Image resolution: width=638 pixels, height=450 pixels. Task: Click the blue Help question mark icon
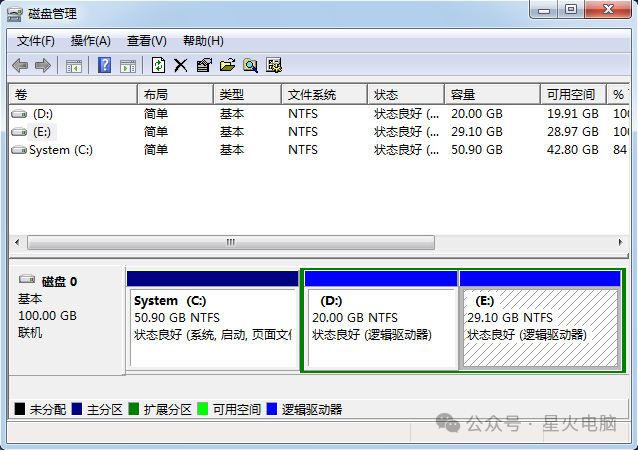(104, 65)
